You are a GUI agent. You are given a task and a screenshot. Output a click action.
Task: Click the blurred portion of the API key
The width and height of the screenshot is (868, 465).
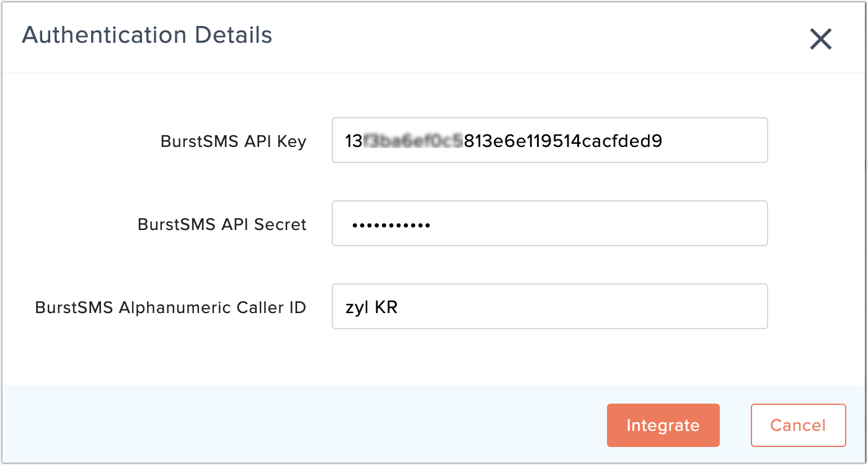413,141
